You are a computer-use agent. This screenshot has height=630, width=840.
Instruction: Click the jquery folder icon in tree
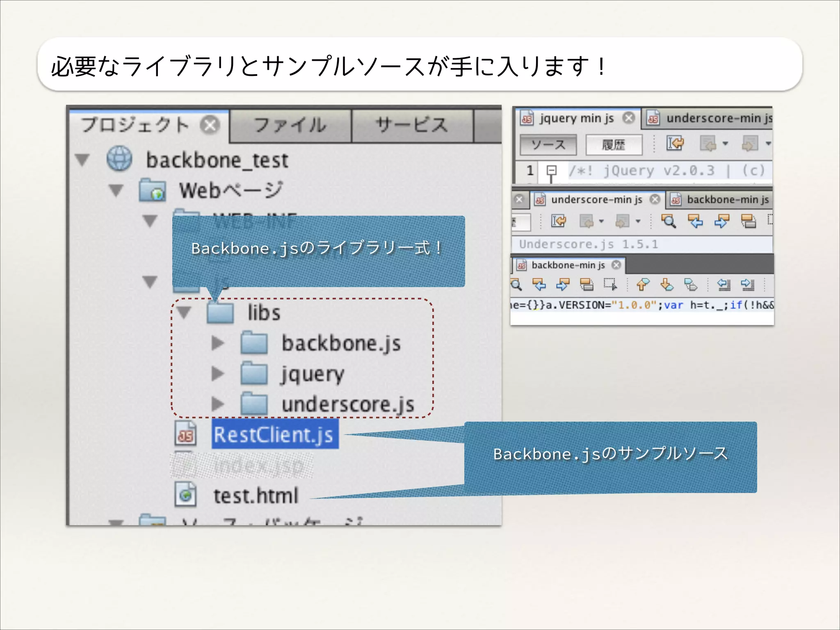pos(254,373)
